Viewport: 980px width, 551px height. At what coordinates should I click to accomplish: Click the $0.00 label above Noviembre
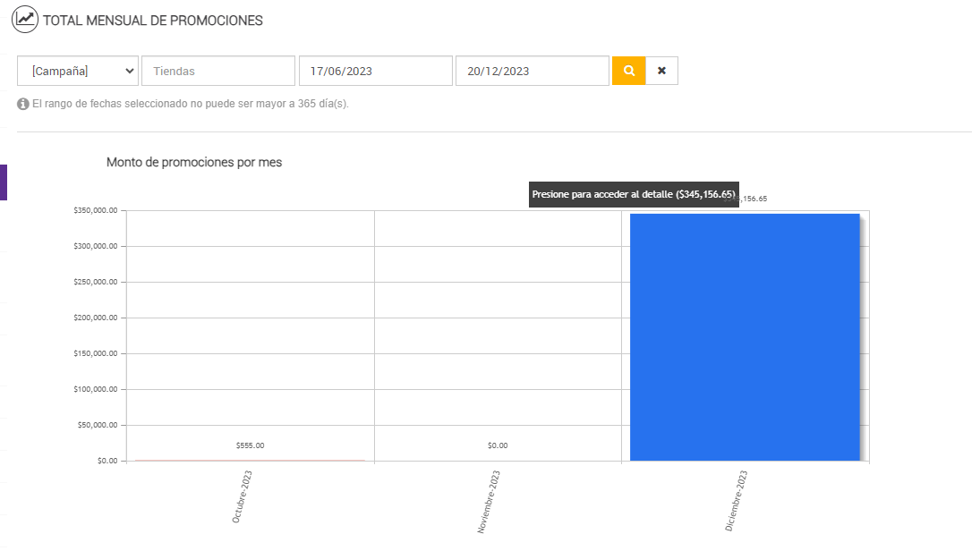point(498,445)
